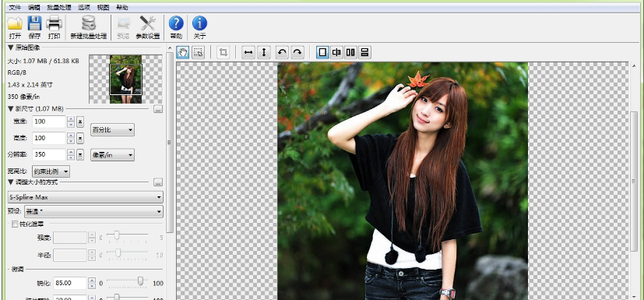Open the 批量处理 menu
644x300 pixels.
(x=58, y=7)
